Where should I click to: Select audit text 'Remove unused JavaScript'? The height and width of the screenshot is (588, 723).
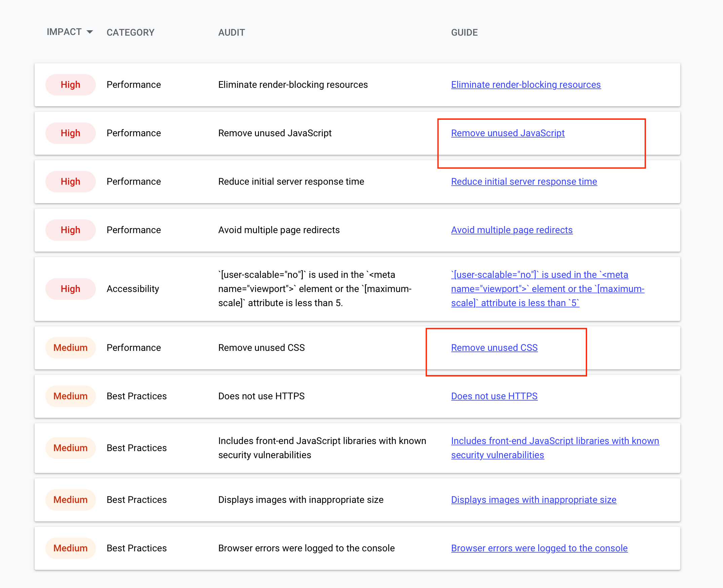click(275, 133)
